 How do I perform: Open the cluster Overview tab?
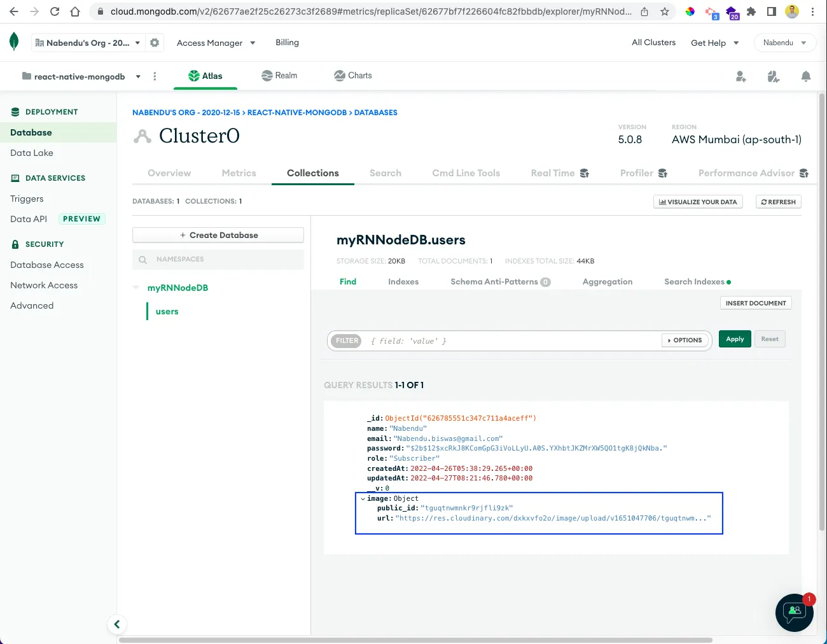point(169,173)
